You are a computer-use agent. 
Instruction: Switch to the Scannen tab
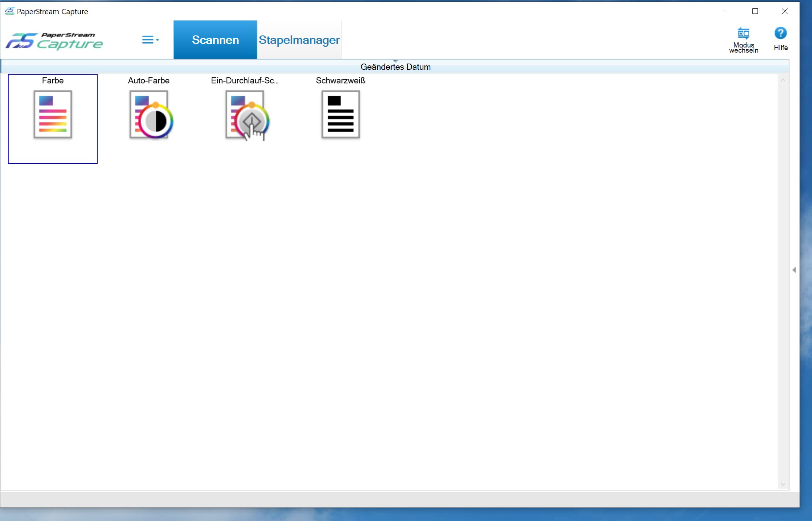click(215, 40)
